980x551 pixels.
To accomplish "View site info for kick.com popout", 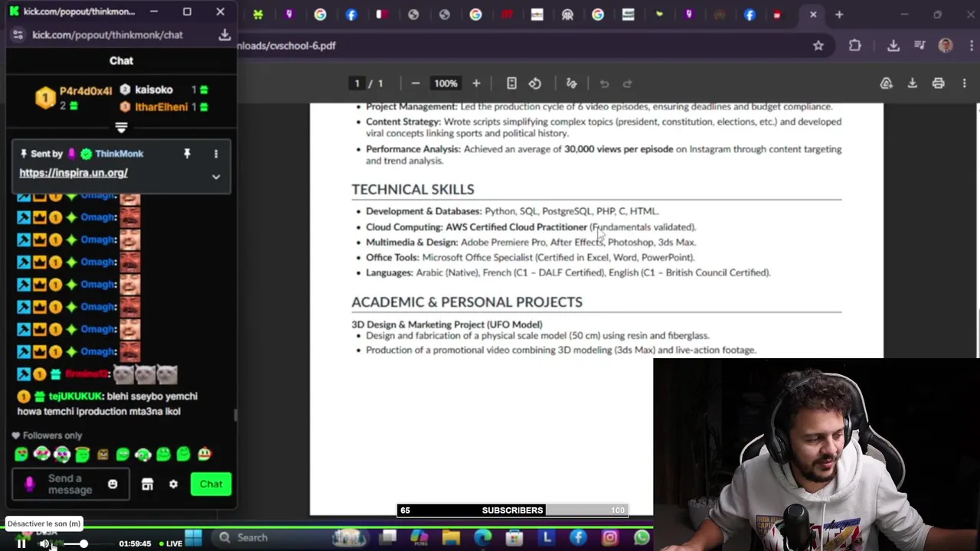I will [x=18, y=34].
